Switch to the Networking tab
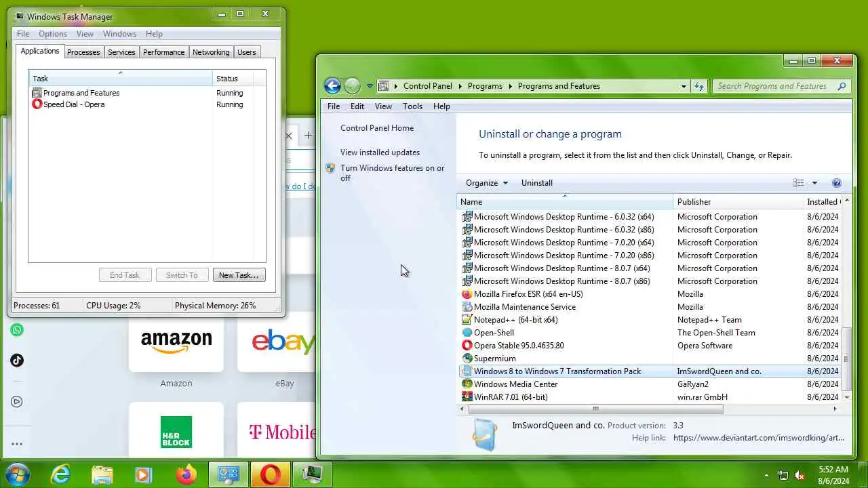This screenshot has width=868, height=488. 211,52
